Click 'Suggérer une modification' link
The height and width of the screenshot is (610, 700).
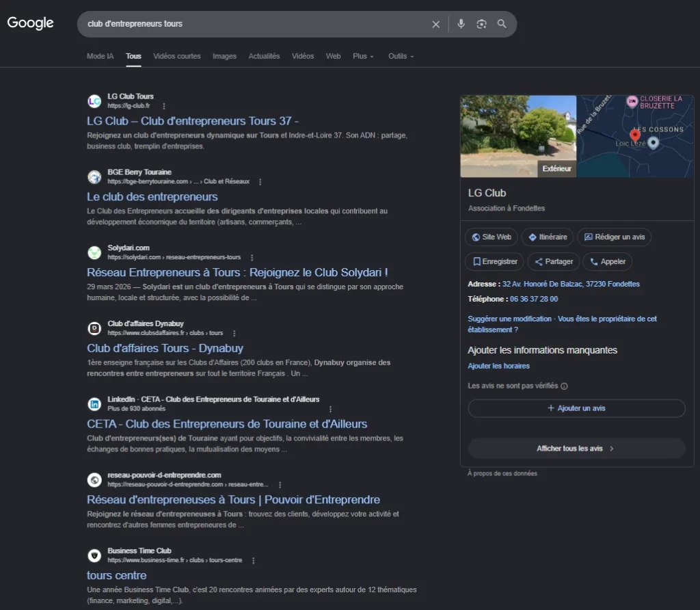[509, 319]
